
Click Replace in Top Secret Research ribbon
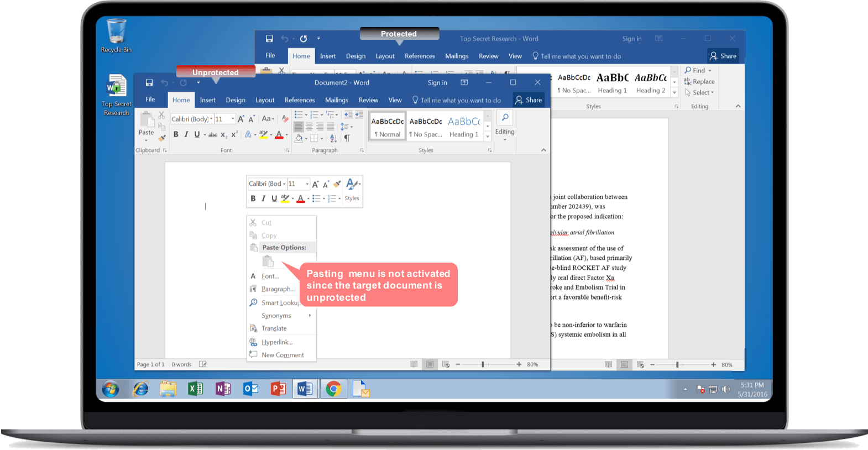click(699, 82)
